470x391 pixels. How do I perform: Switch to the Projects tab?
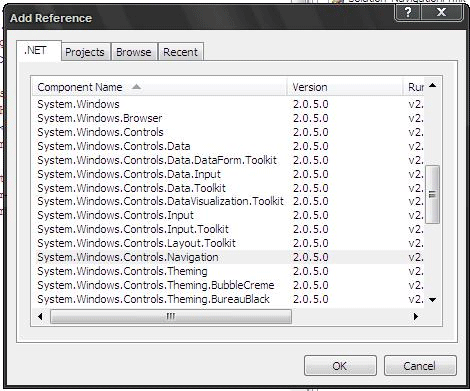[x=85, y=52]
